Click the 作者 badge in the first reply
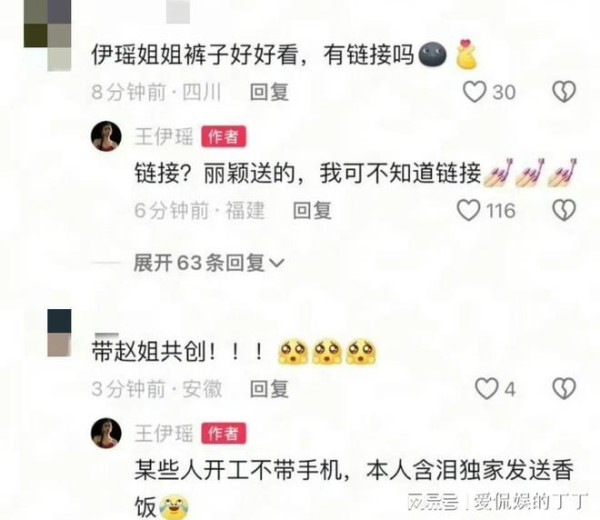Image resolution: width=600 pixels, height=520 pixels. click(x=224, y=137)
